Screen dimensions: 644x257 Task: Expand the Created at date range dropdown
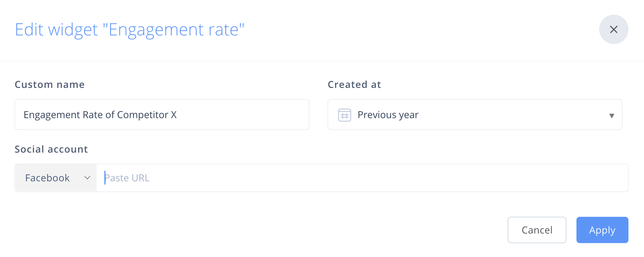pos(474,114)
